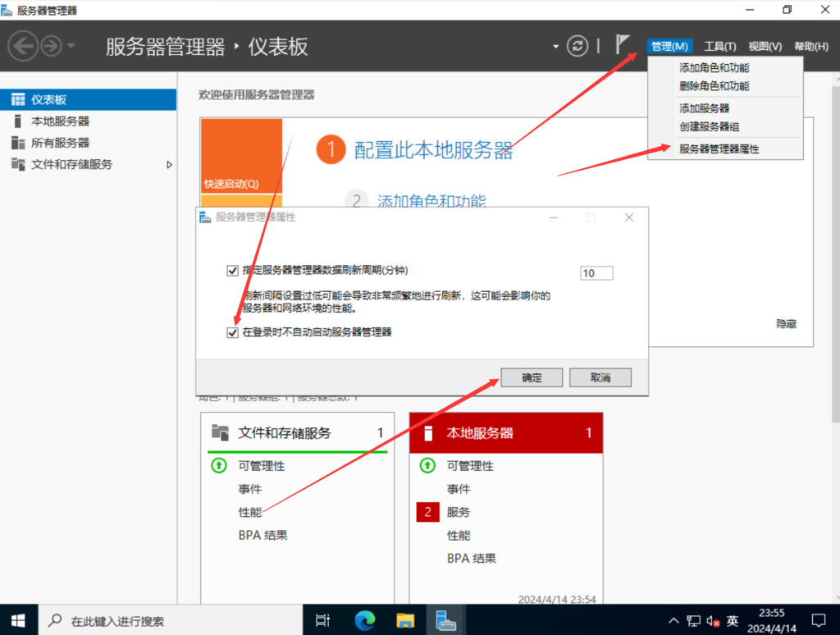Click the 本地服务器 tile server icon
The height and width of the screenshot is (635, 840).
[428, 433]
